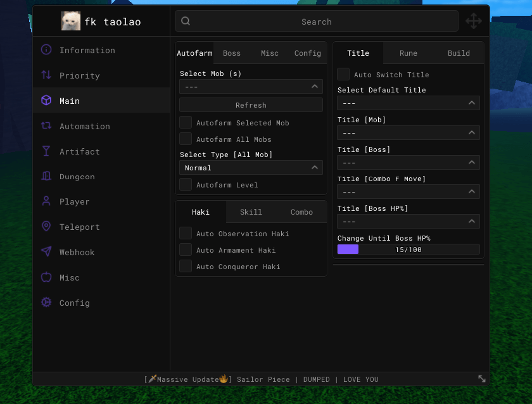The height and width of the screenshot is (404, 532).
Task: Open the Dungeon sidebar page
Action: pos(101,177)
